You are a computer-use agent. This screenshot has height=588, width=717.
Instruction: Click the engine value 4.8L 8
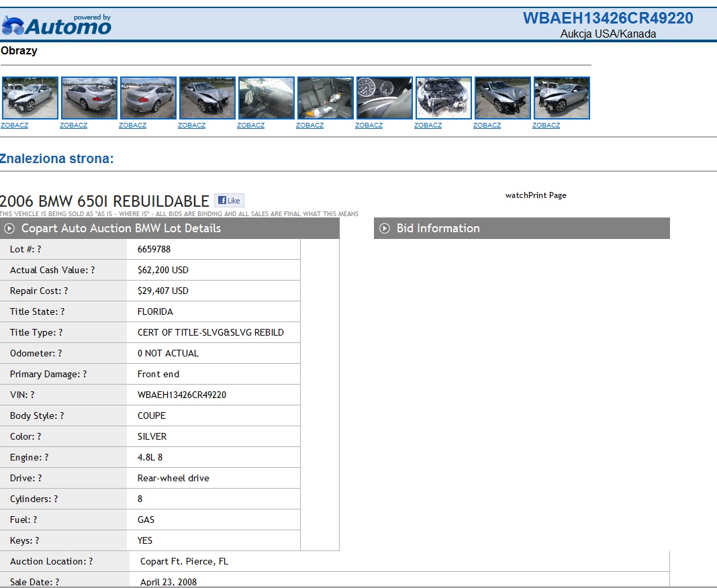pyautogui.click(x=150, y=457)
